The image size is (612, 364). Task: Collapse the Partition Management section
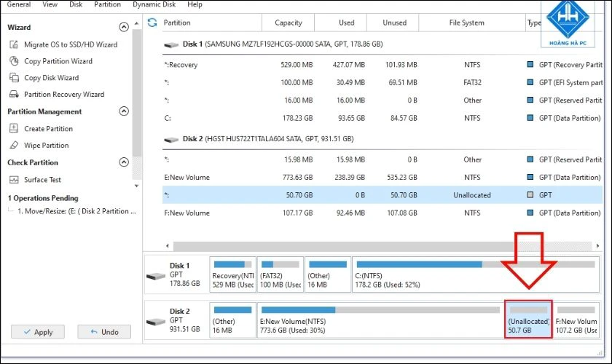(124, 111)
